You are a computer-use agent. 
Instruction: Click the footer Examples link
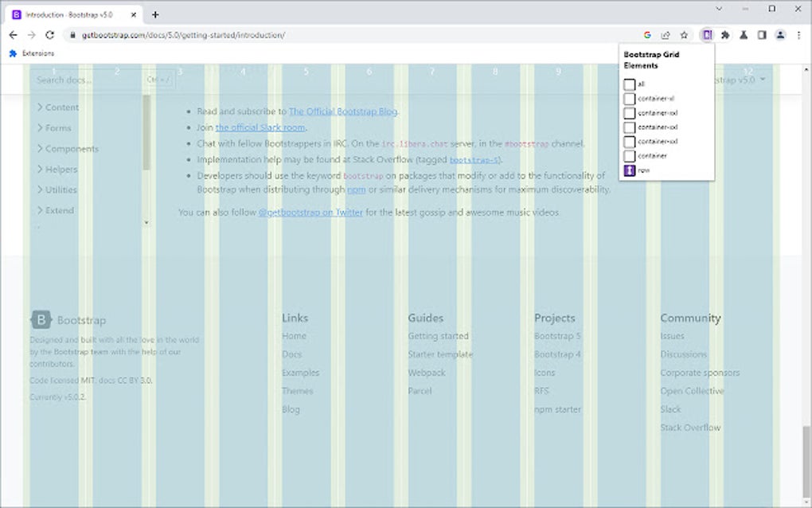pyautogui.click(x=300, y=373)
